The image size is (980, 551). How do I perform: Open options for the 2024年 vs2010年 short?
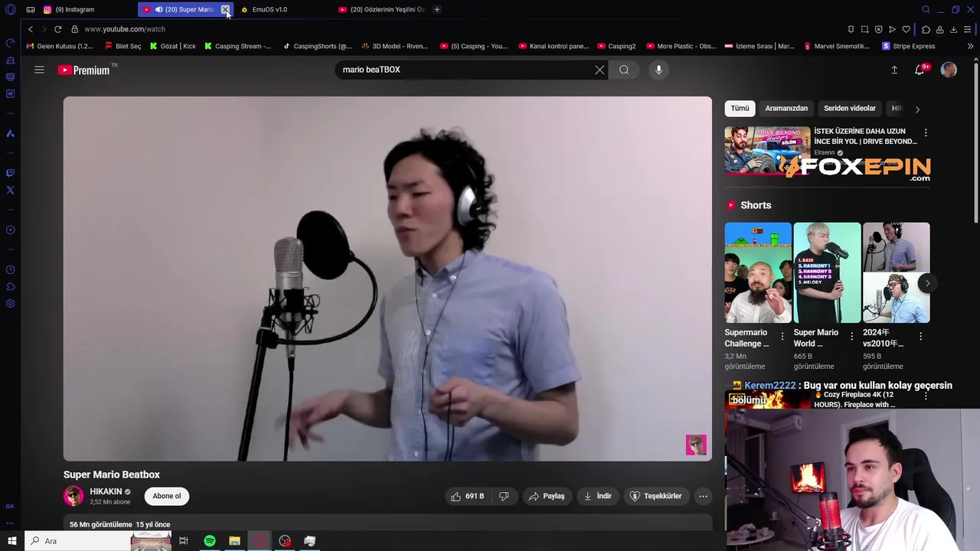pos(920,336)
